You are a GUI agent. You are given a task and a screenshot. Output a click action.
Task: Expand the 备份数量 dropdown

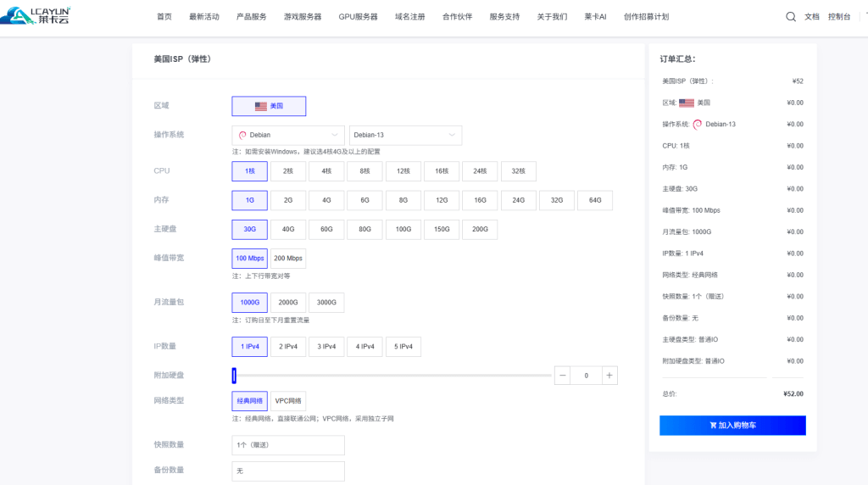tap(288, 471)
